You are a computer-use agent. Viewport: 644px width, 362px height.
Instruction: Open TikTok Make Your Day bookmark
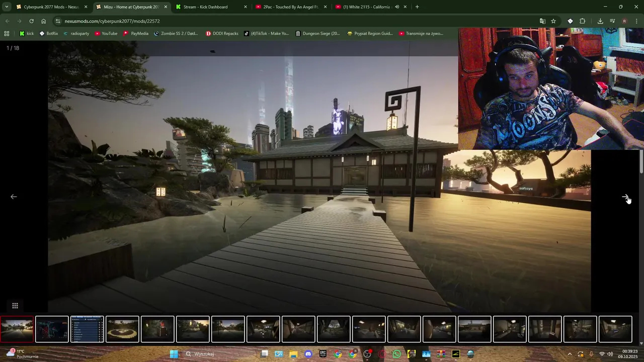[267, 34]
